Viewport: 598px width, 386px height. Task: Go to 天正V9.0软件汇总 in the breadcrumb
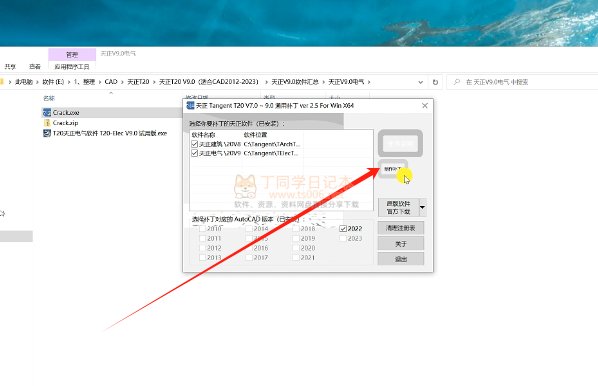[295, 82]
